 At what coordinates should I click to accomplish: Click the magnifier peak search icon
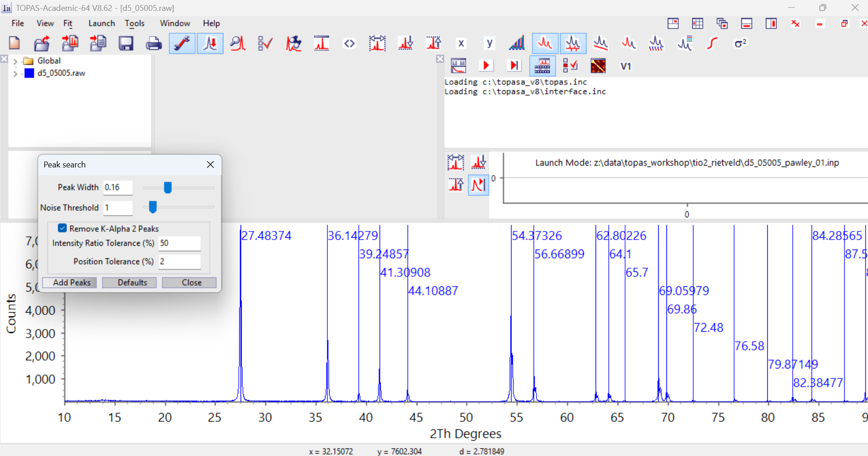(x=237, y=44)
